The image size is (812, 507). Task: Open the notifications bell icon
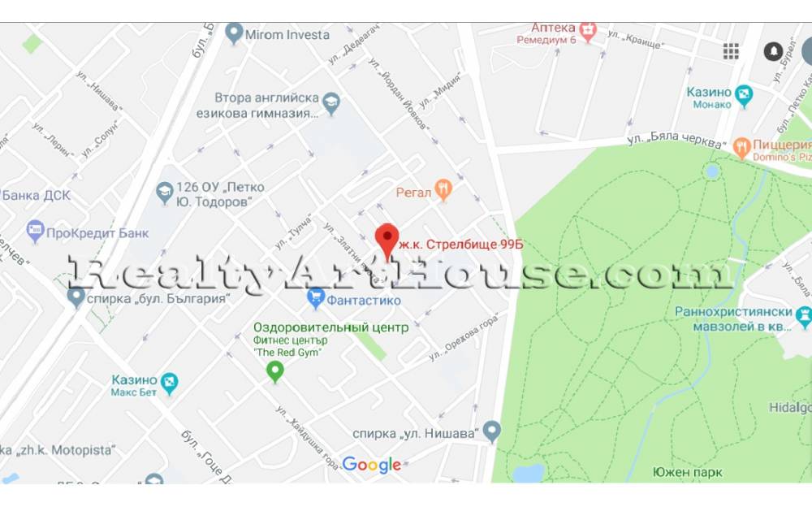(773, 51)
